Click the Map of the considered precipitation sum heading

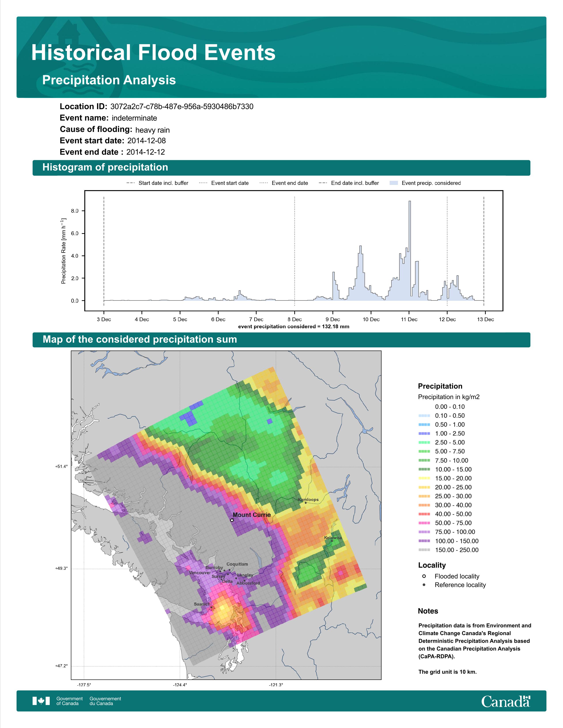(140, 339)
